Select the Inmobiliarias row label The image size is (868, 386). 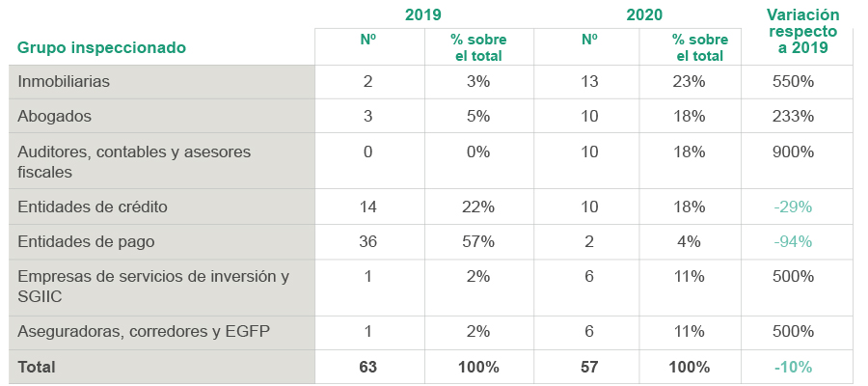pyautogui.click(x=64, y=82)
